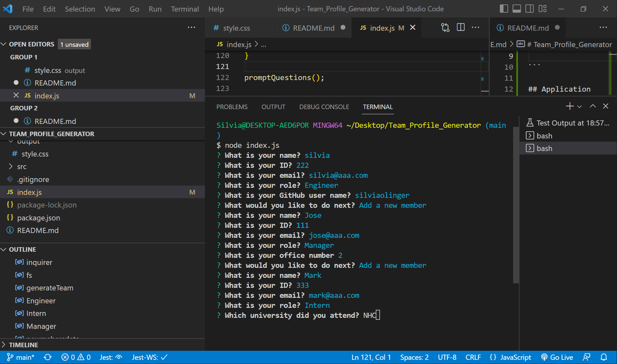617x364 pixels.
Task: Open the File menu
Action: [x=28, y=9]
